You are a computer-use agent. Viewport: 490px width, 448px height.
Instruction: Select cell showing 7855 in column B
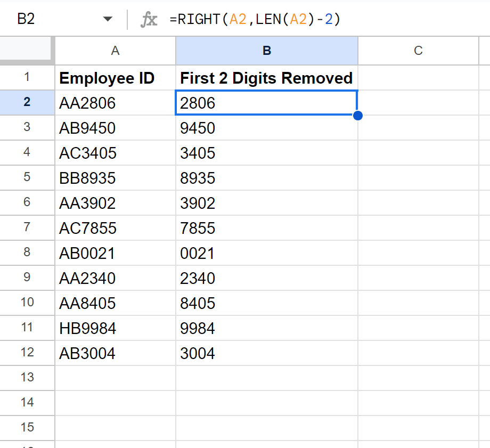coord(267,227)
